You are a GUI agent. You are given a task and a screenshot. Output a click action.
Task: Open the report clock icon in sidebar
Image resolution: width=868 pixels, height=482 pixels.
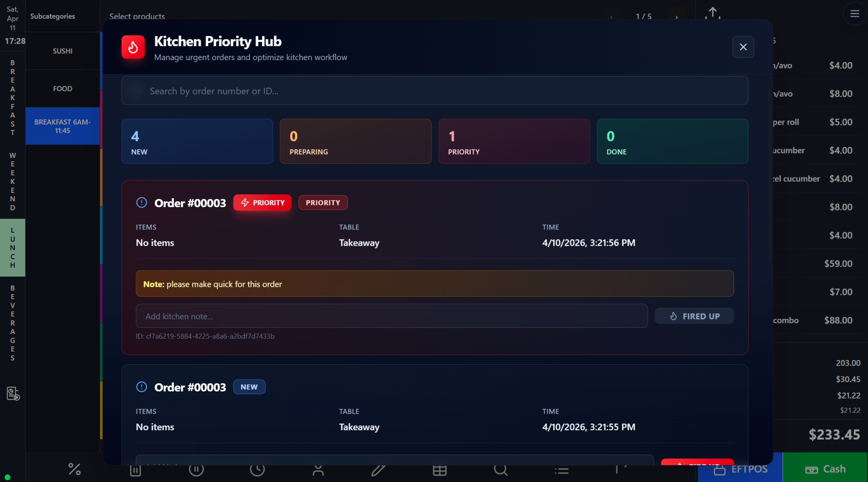13,393
